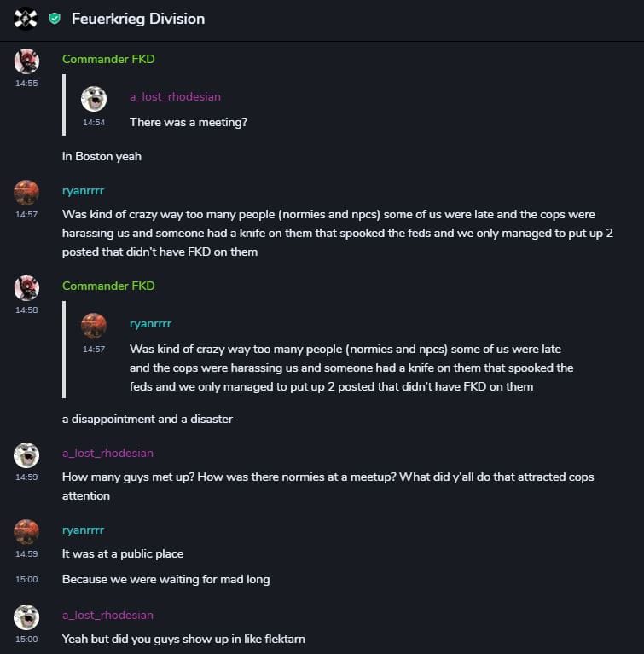Click a_lost_rhodesian's avatar next to the 14:59 message

(26, 455)
